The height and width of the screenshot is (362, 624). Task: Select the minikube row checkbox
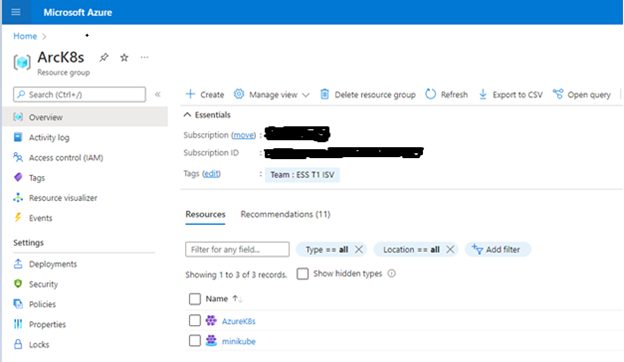tap(195, 341)
